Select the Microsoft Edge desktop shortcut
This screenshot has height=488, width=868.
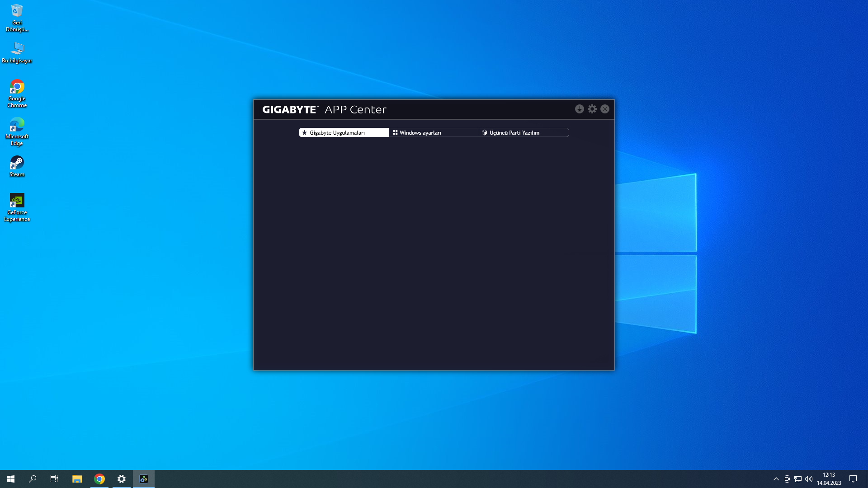[17, 131]
